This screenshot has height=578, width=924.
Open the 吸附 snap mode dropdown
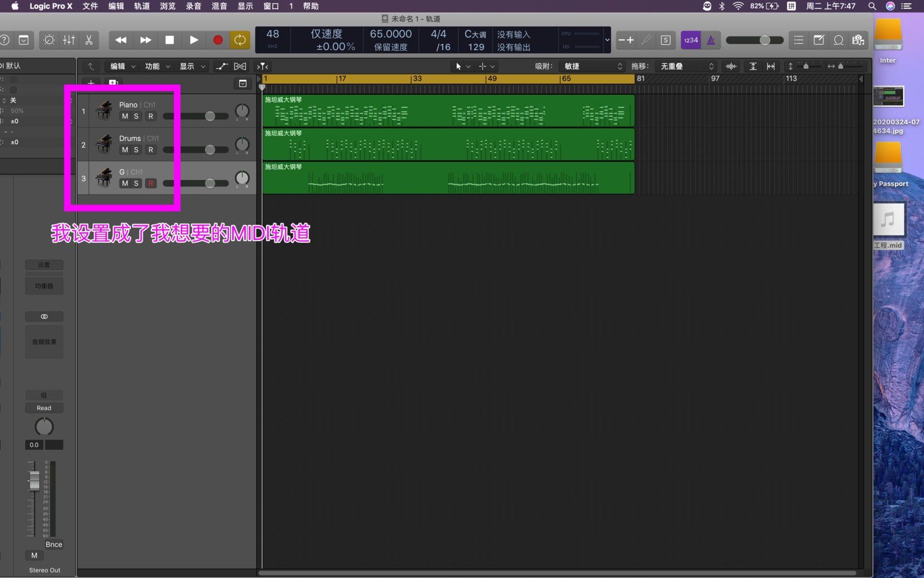click(592, 66)
